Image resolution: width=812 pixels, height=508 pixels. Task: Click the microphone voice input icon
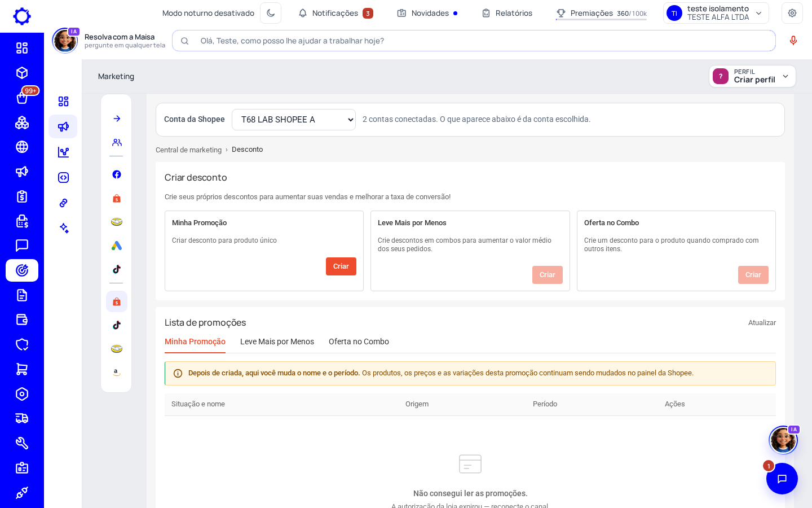point(793,41)
